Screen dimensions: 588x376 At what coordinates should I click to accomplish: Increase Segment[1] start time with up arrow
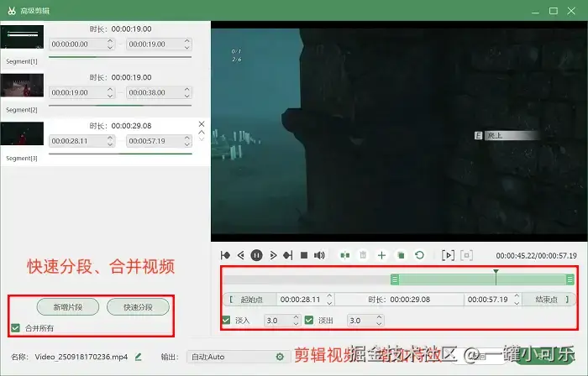pos(110,41)
